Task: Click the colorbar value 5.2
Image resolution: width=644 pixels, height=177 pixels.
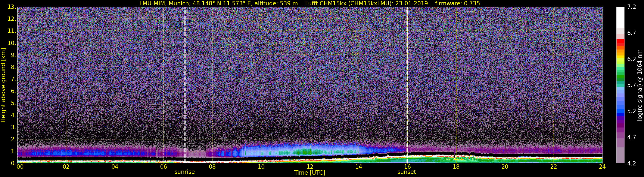Action: point(632,111)
